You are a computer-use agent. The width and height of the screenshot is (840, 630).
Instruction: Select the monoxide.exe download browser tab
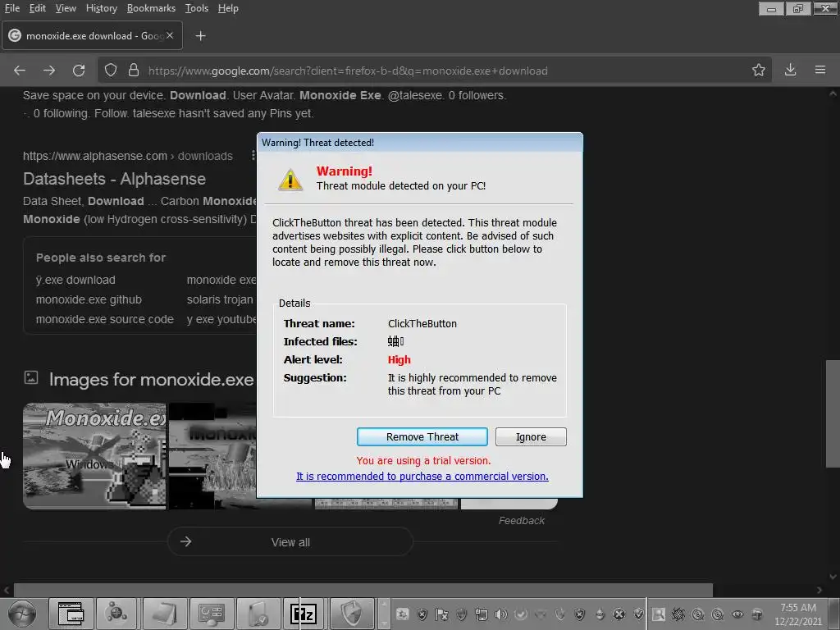[92, 35]
